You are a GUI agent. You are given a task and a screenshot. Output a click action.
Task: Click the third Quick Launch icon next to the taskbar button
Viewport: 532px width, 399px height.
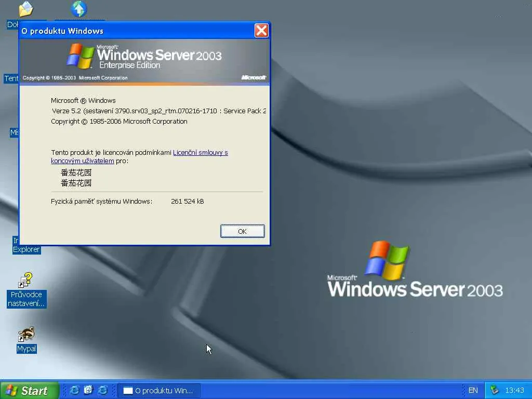[x=102, y=390]
